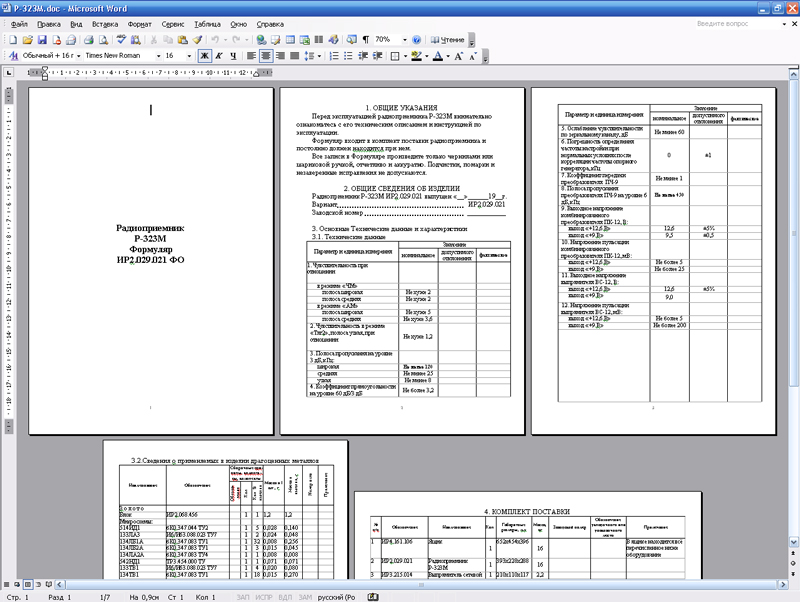Open the font size 16 dropdown
800x602 pixels.
[189, 56]
